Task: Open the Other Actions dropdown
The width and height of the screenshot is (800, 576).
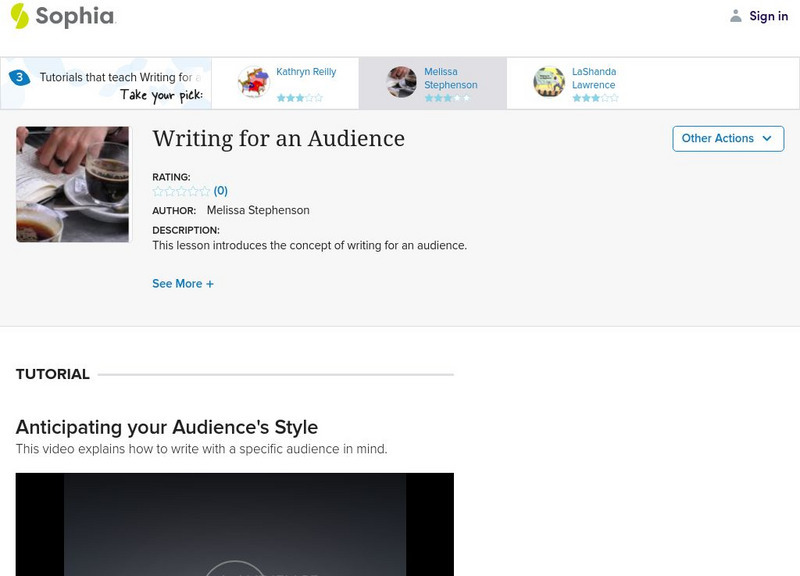Action: coord(726,139)
